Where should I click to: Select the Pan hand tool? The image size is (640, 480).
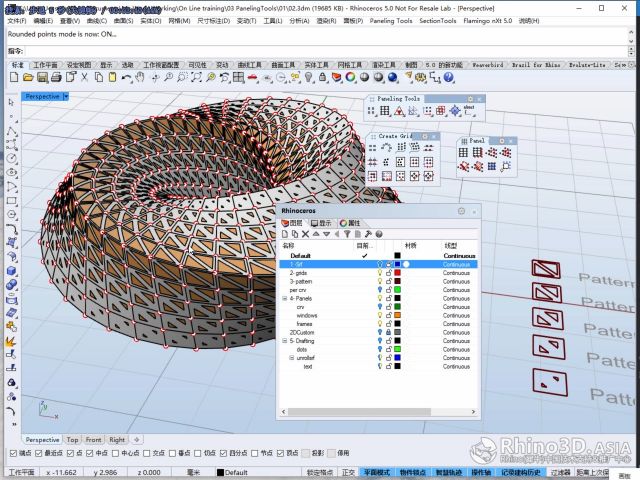[x=140, y=77]
